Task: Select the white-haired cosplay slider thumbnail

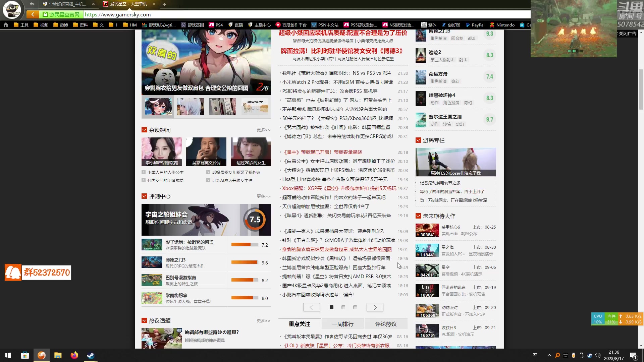Action: coord(190,107)
